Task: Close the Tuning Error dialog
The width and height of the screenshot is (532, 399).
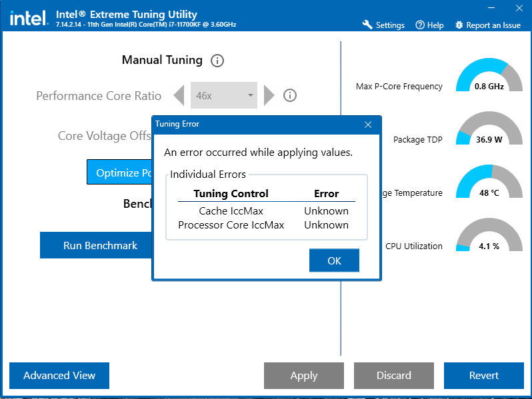Action: 368,125
